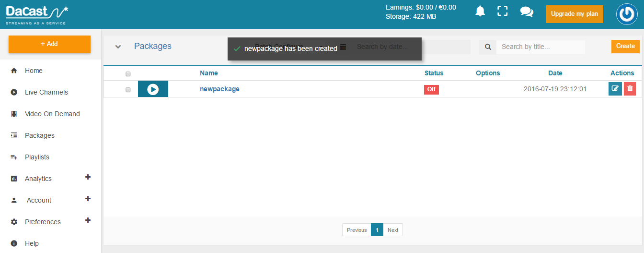This screenshot has height=253, width=644.
Task: Click the Earnings: $0.00 / €0.00 text
Action: 421,7
